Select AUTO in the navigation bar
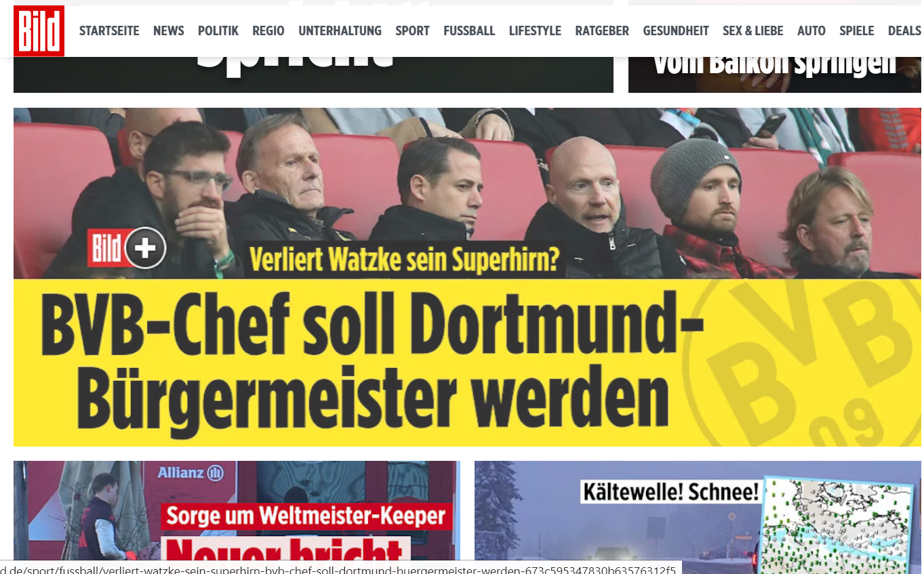 tap(811, 30)
